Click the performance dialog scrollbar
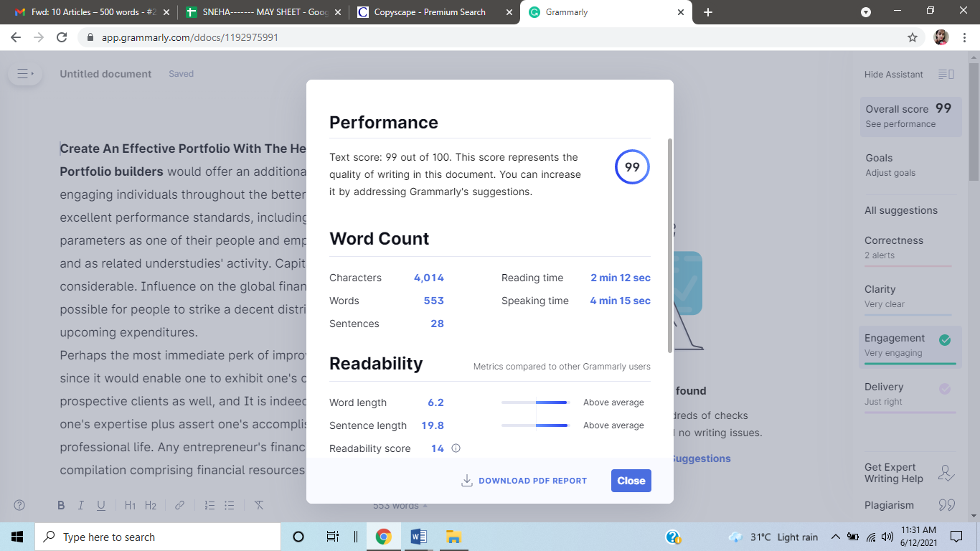The image size is (980, 551). 670,245
